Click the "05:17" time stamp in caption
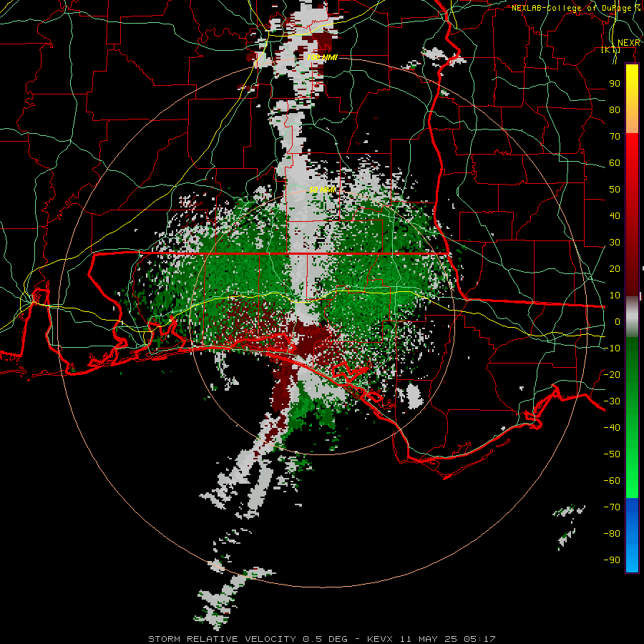The image size is (644, 644). click(479, 639)
